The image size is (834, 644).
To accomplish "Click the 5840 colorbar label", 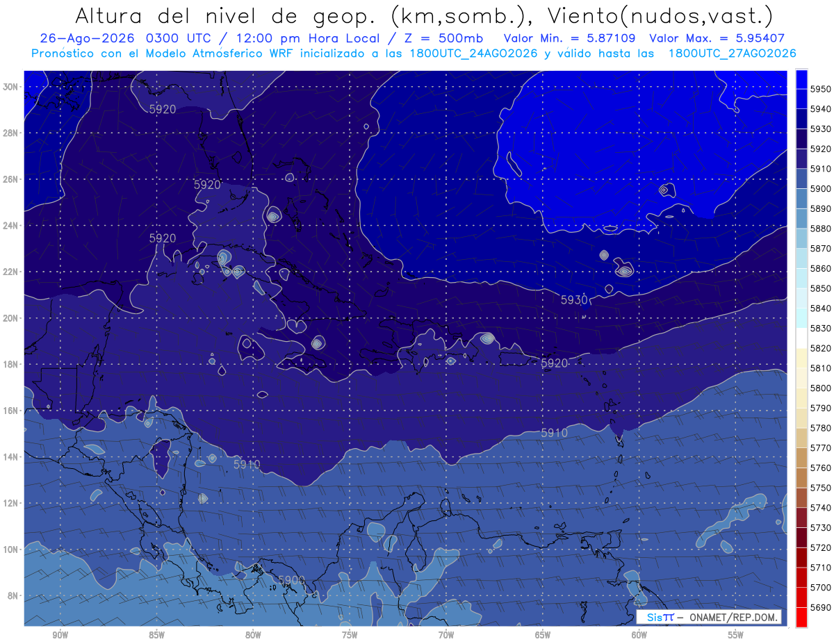I will [821, 308].
